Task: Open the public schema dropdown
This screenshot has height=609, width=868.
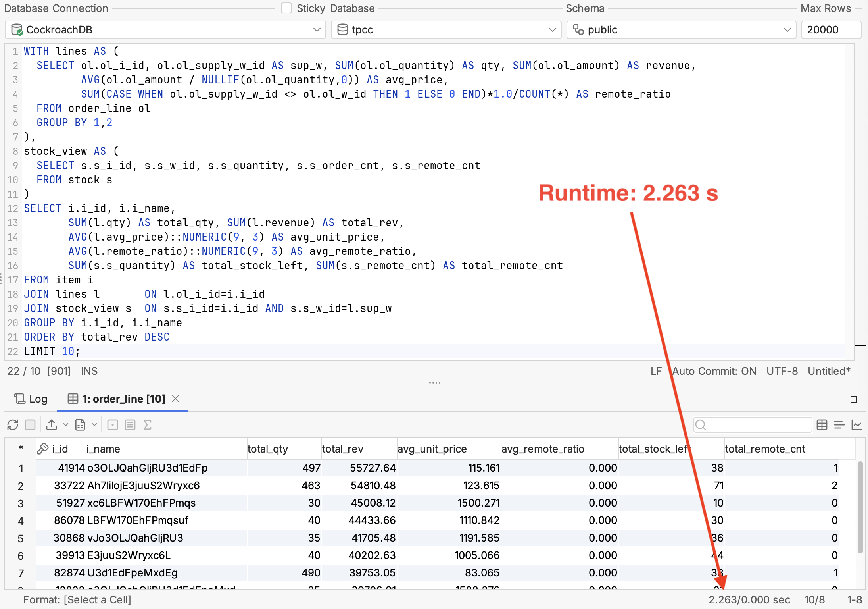Action: (x=787, y=29)
